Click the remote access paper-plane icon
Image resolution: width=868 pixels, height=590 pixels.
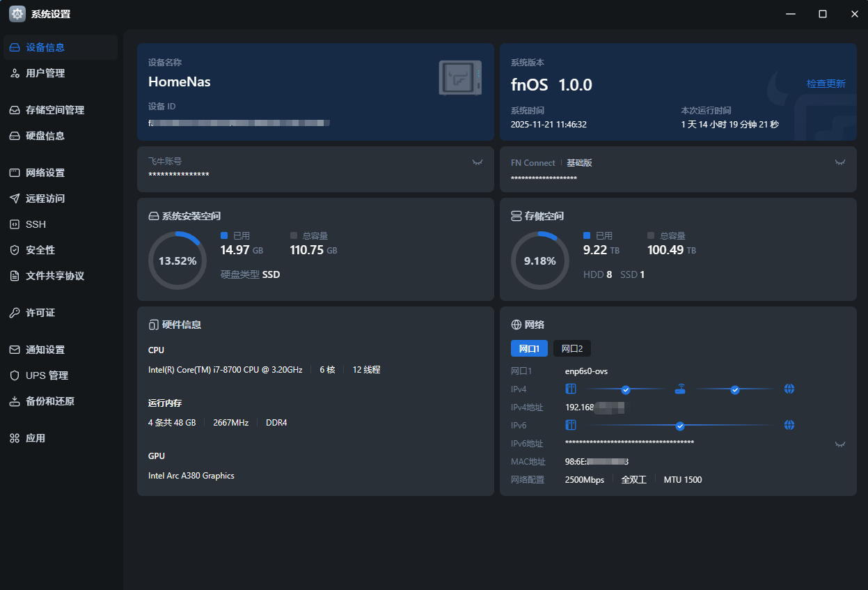pos(15,199)
